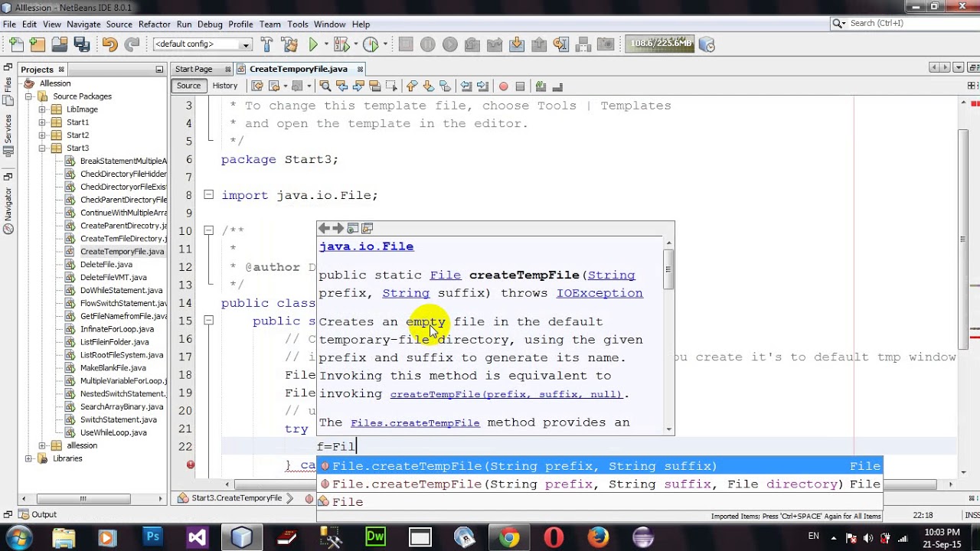Image resolution: width=980 pixels, height=551 pixels.
Task: Click the Open Project toolbar icon
Action: (59, 44)
